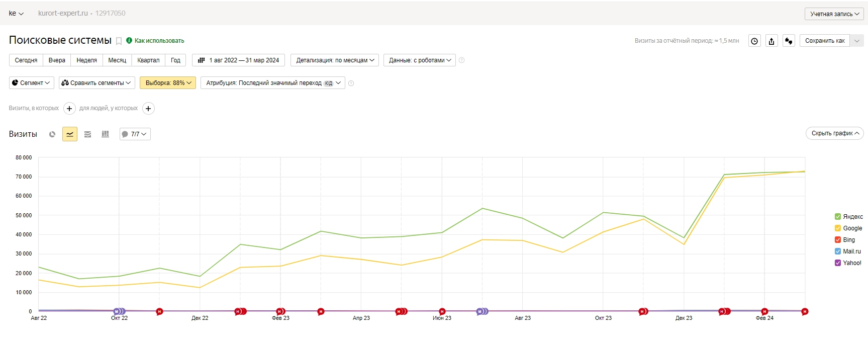Image resolution: width=868 pixels, height=340 pixels.
Task: Expand the Выборка: 88% dropdown
Action: (x=168, y=83)
